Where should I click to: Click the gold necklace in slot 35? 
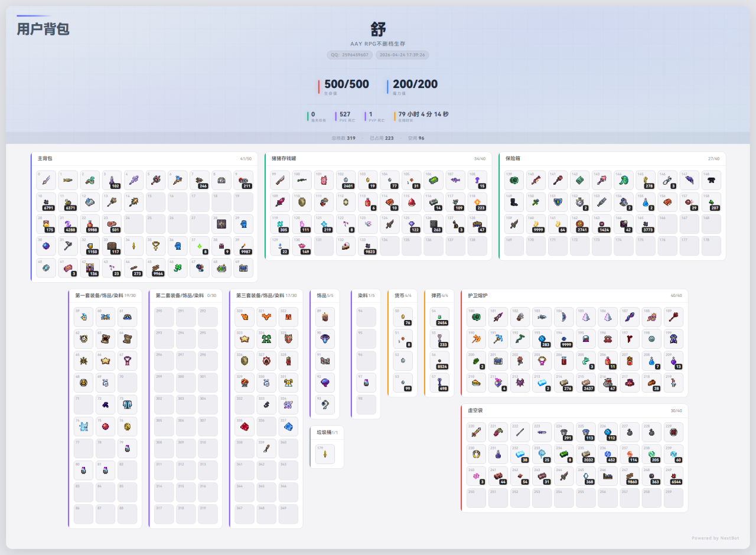click(155, 246)
